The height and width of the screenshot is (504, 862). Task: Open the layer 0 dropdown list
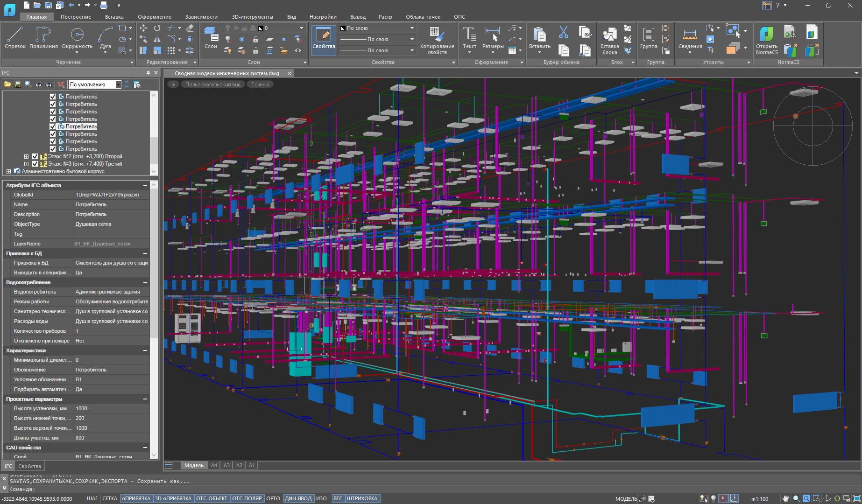click(x=301, y=28)
